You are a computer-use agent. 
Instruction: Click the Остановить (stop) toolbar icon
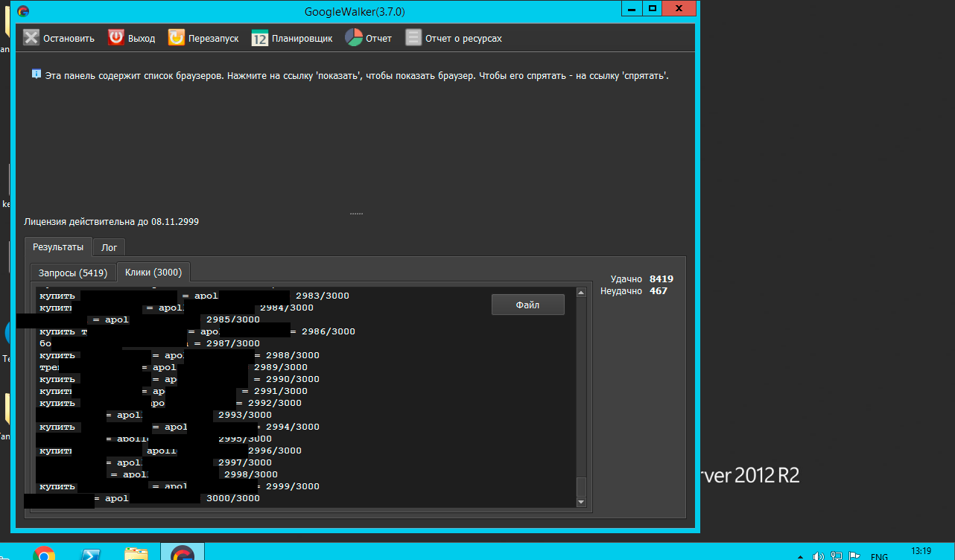click(x=31, y=37)
